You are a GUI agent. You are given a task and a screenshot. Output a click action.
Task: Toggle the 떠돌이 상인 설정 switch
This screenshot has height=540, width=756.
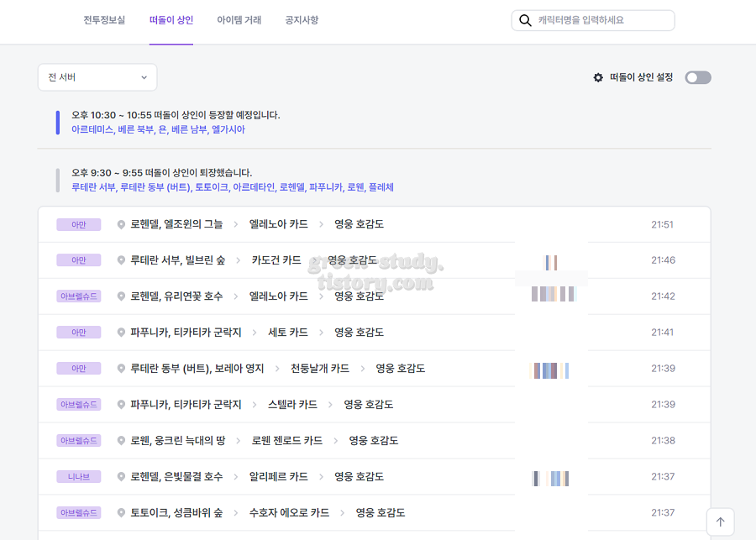tap(698, 77)
